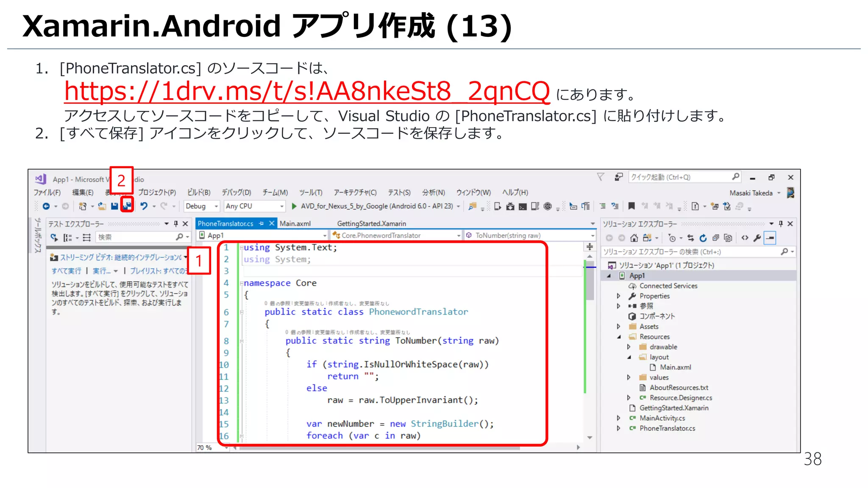The width and height of the screenshot is (868, 488).
Task: Expand the Properties node in Solution Explorer
Action: [618, 296]
